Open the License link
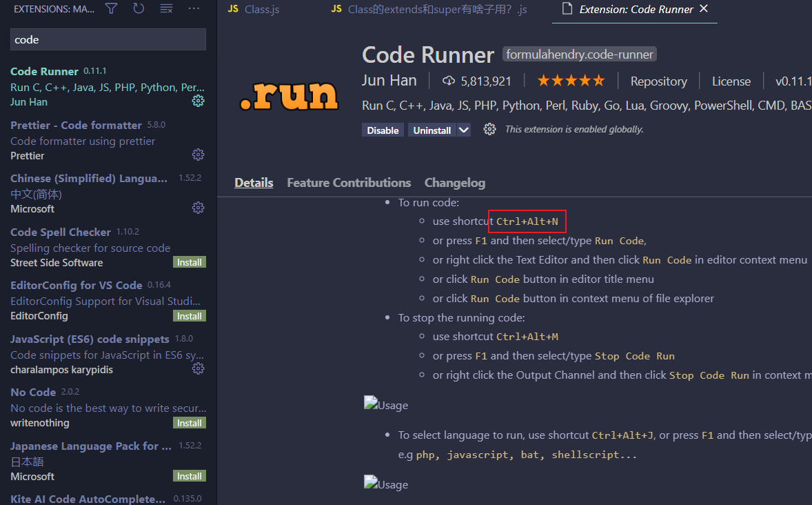812x505 pixels. (x=731, y=81)
